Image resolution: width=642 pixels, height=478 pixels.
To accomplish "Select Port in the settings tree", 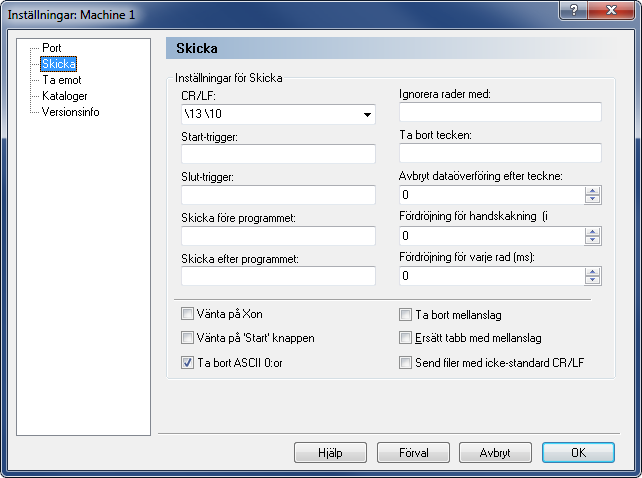I will click(52, 48).
